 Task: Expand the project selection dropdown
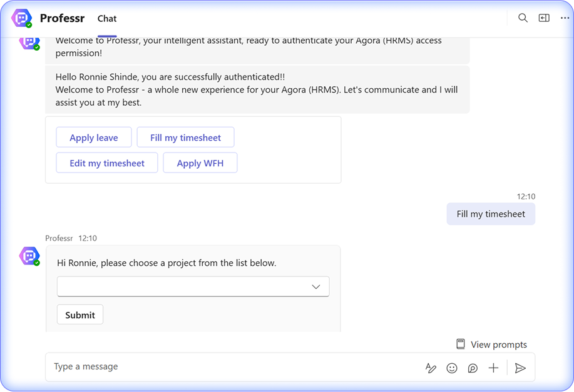[x=193, y=286]
